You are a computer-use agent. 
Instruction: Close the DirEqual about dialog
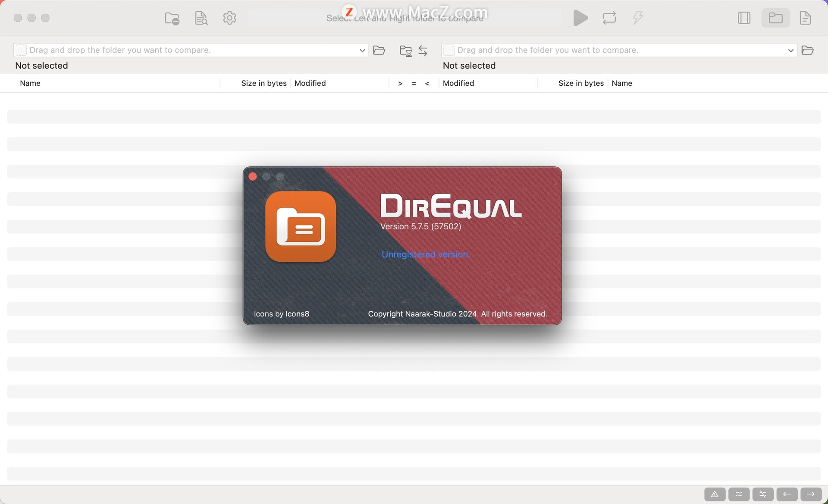(253, 176)
